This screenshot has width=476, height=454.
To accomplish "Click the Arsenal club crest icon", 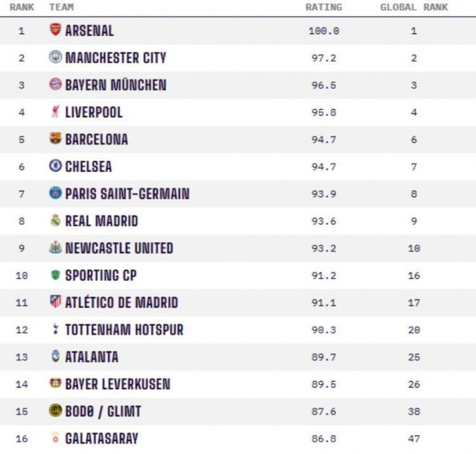I will [x=55, y=30].
